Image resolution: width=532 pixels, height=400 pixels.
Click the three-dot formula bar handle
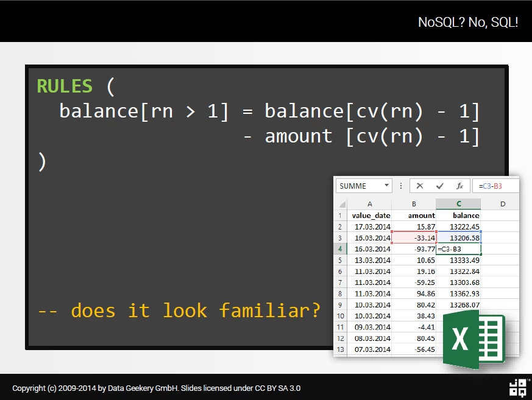(x=401, y=186)
